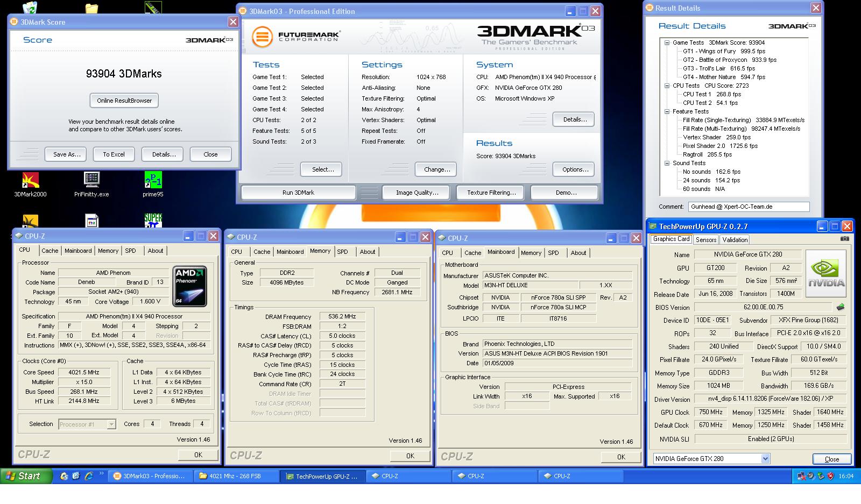Click the GPU-Z BIOS save icon
The height and width of the screenshot is (504, 861).
point(841,307)
